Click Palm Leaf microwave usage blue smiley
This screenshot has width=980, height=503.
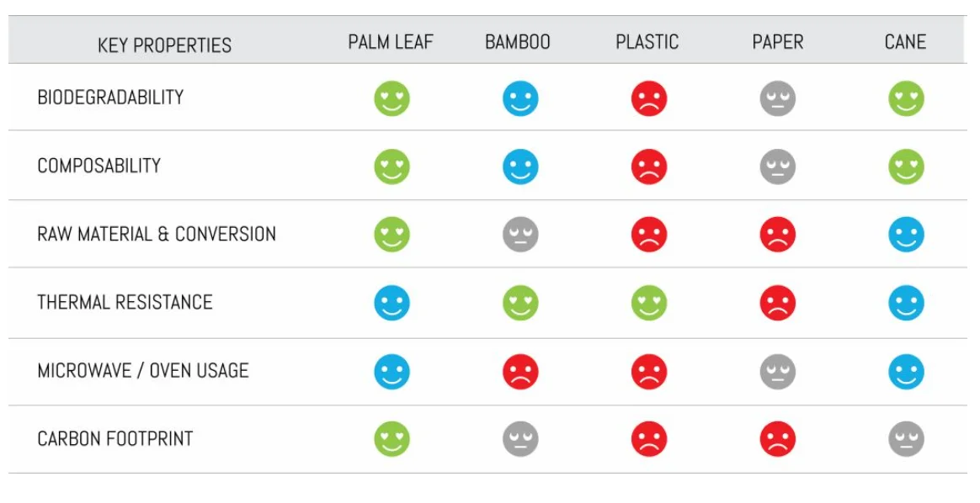(x=391, y=372)
